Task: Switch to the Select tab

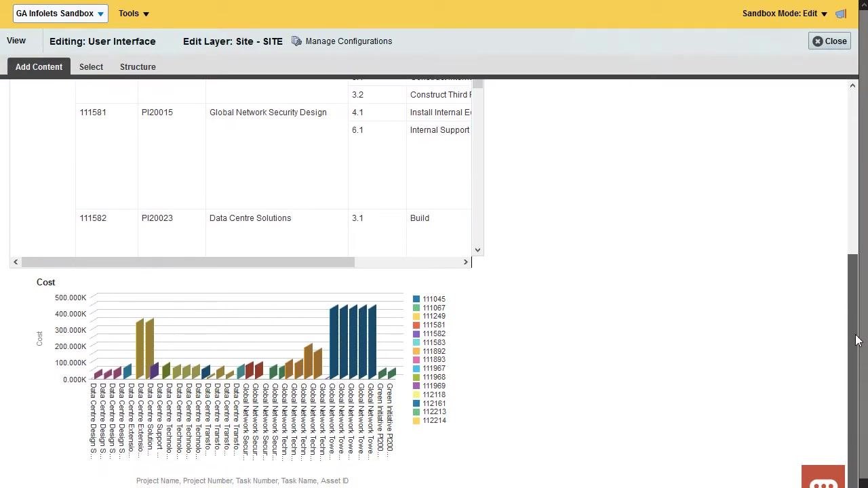Action: (x=91, y=67)
